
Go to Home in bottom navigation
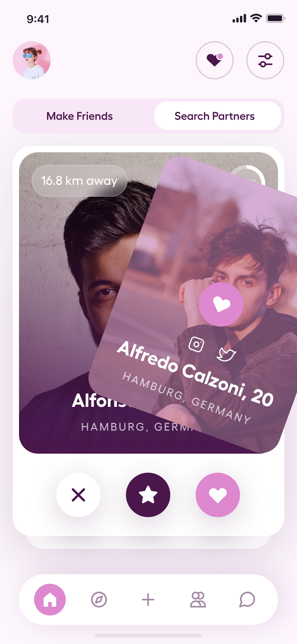[50, 600]
